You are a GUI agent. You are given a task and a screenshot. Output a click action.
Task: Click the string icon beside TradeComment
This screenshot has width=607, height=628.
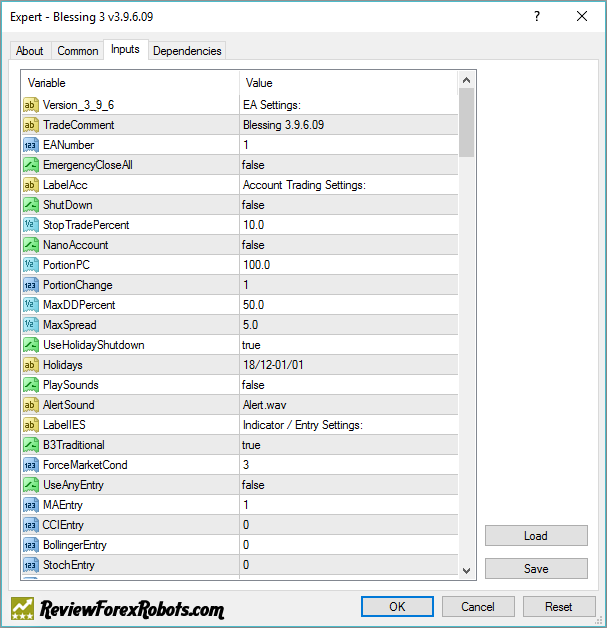31,125
